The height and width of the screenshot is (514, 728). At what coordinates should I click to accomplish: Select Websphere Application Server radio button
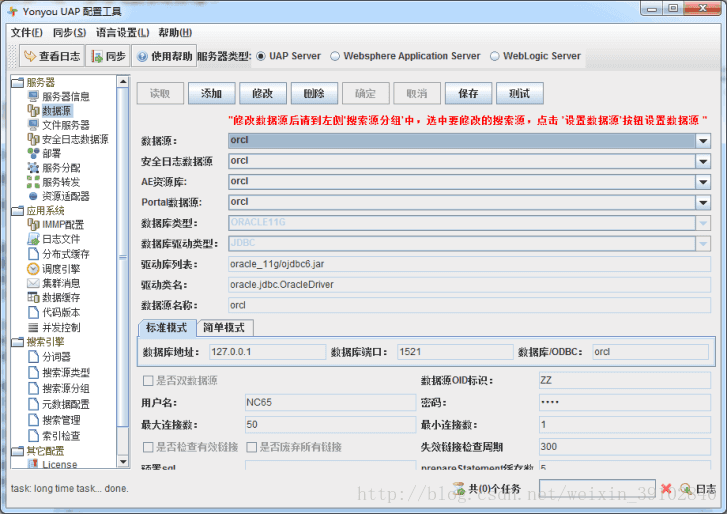pos(335,56)
